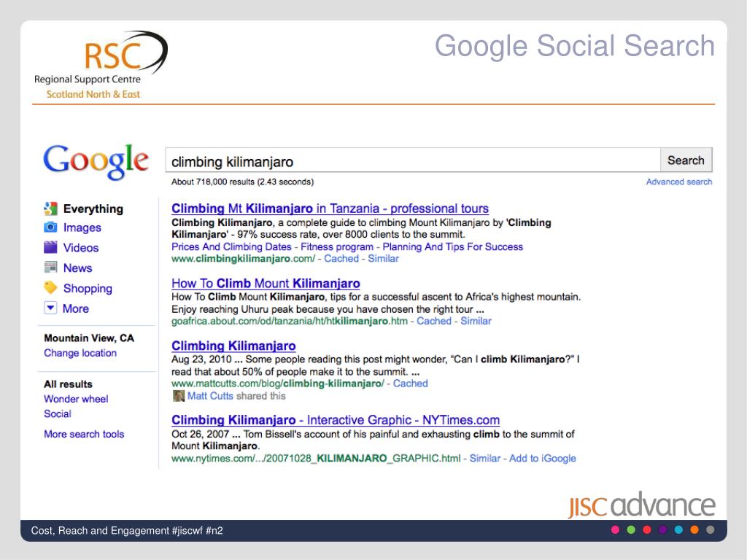Expand the More dropdown arrow
This screenshot has width=747, height=560.
(50, 308)
